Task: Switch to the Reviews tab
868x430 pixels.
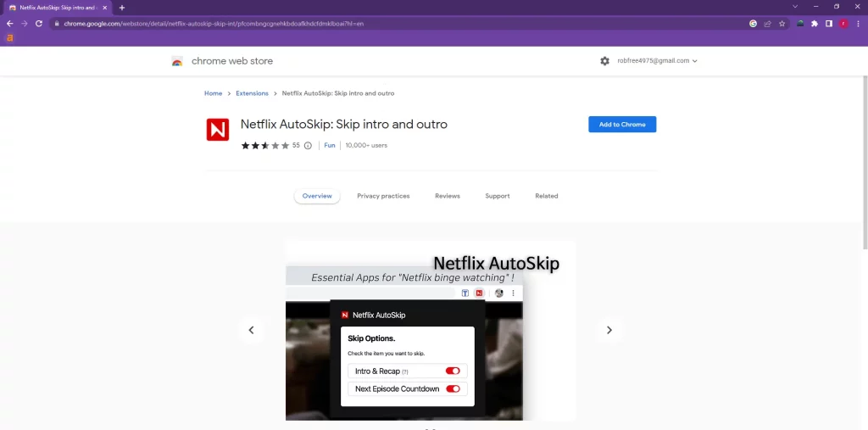Action: coord(448,196)
